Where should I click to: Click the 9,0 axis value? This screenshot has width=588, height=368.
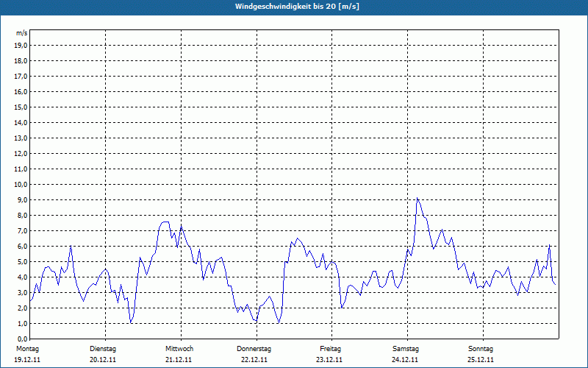tap(22, 199)
